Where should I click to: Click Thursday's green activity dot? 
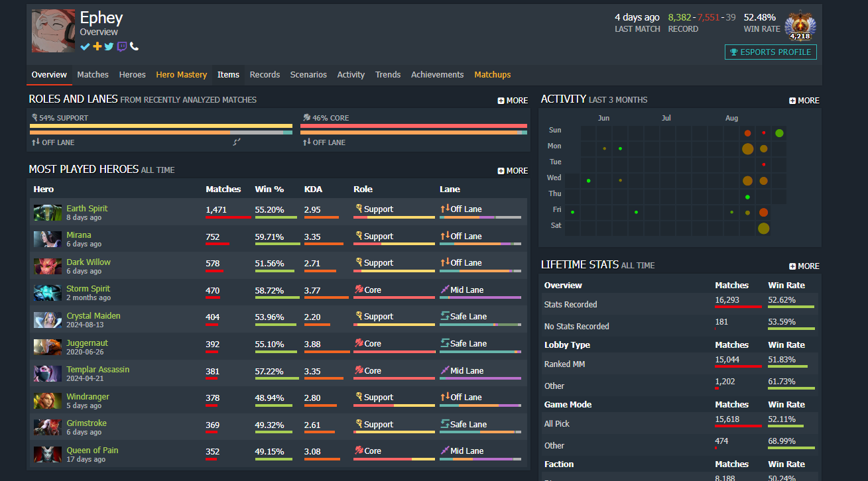tap(747, 197)
